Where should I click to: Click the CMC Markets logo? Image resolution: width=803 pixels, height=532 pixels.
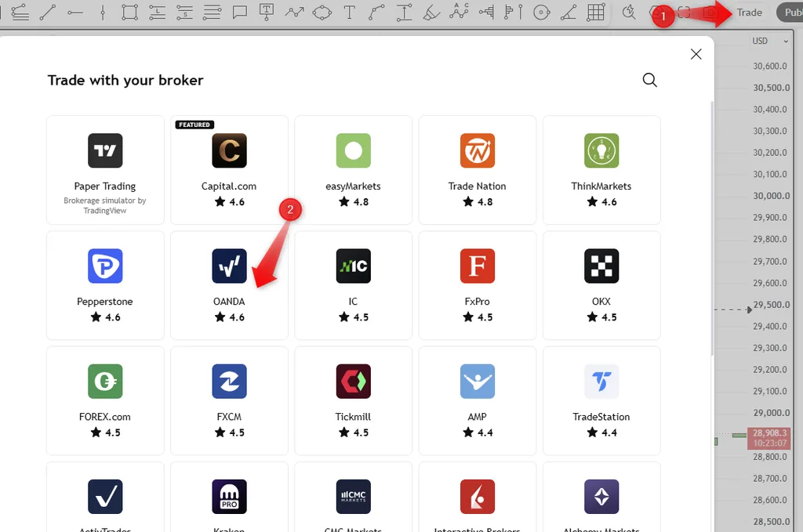click(353, 497)
